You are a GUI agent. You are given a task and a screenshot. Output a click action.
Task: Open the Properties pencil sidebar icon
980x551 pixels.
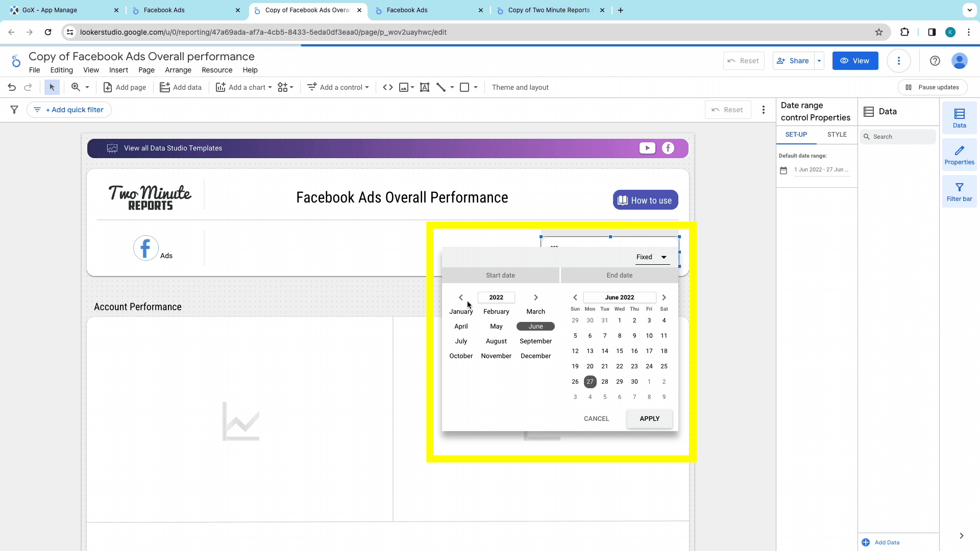(x=960, y=155)
